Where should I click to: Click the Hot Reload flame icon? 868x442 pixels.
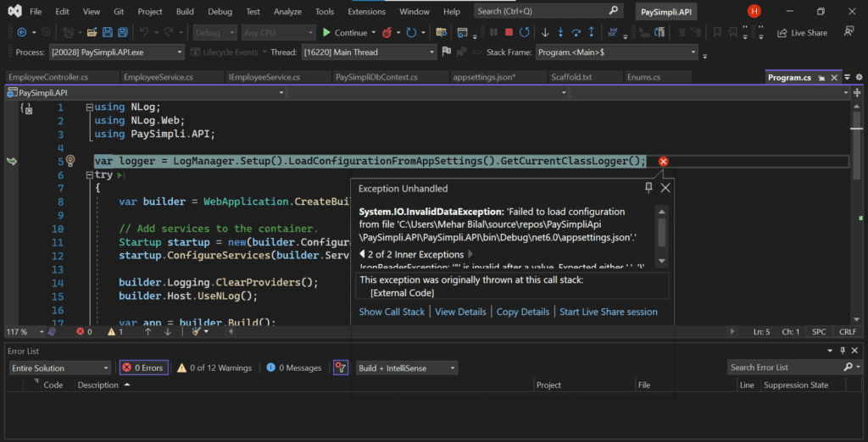387,32
